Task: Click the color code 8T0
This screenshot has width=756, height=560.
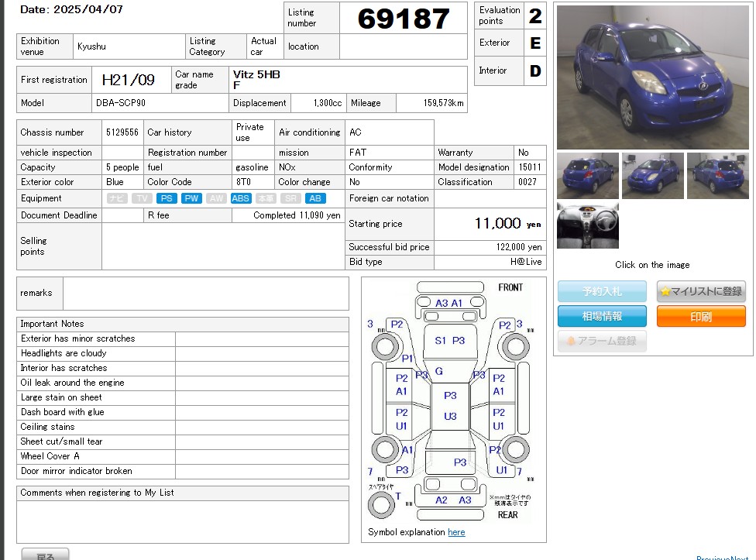Action: point(243,182)
